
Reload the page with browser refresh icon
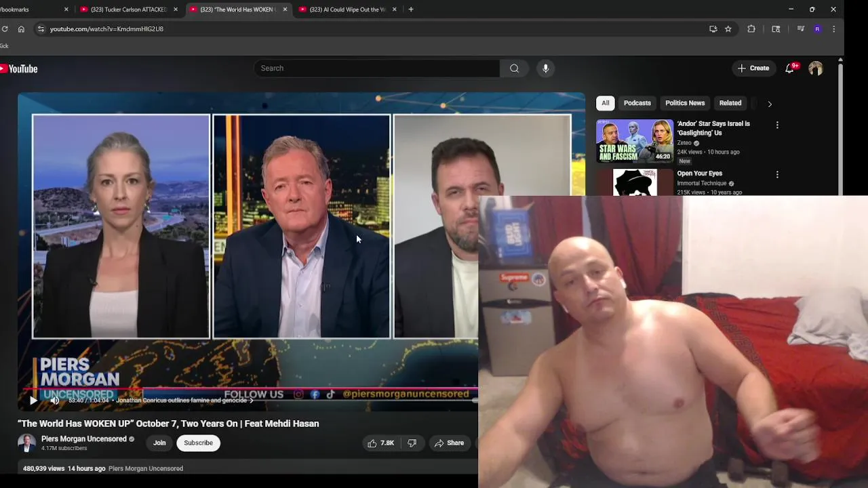pyautogui.click(x=5, y=29)
